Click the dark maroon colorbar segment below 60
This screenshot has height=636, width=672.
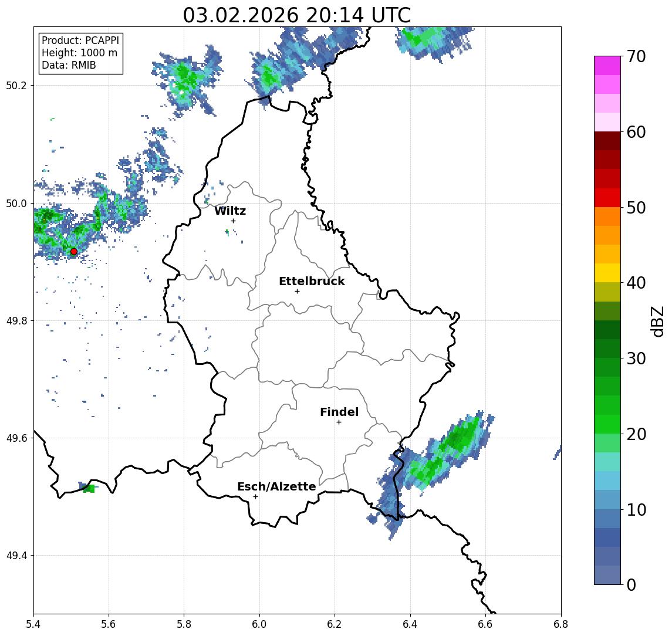[607, 141]
